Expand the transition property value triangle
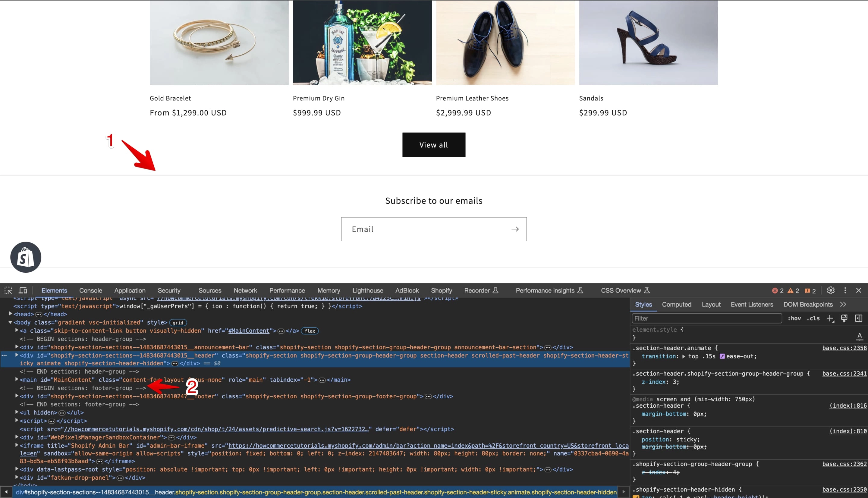Screen dimensions: 868x498 (684, 356)
